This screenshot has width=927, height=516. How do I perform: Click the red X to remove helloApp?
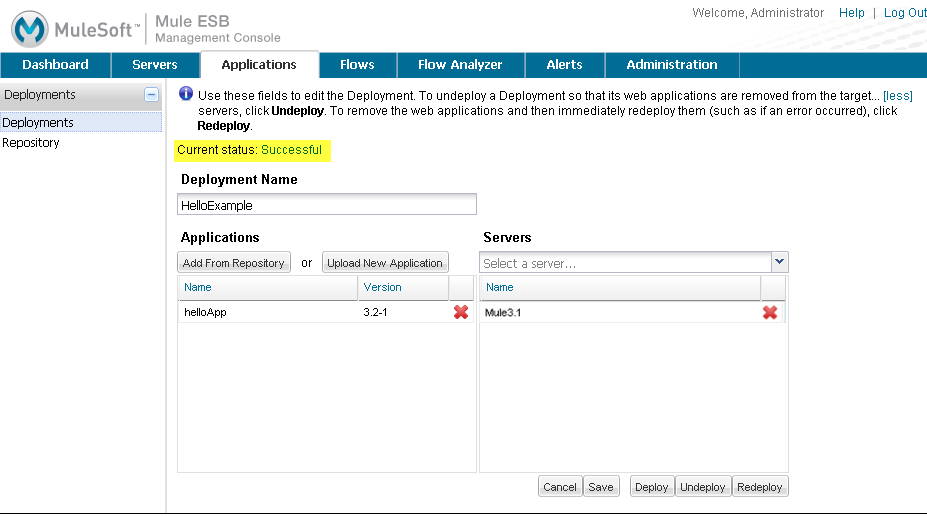[461, 312]
